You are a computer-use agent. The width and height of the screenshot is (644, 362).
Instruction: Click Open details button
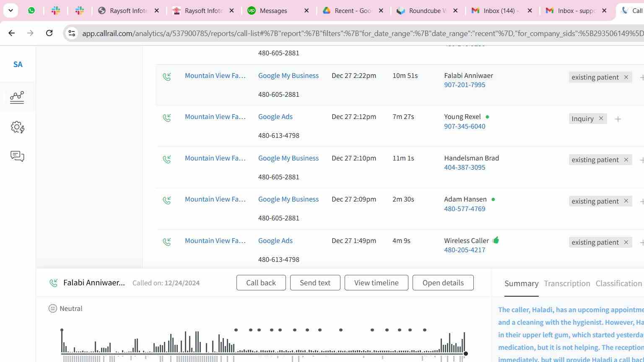pos(443,283)
